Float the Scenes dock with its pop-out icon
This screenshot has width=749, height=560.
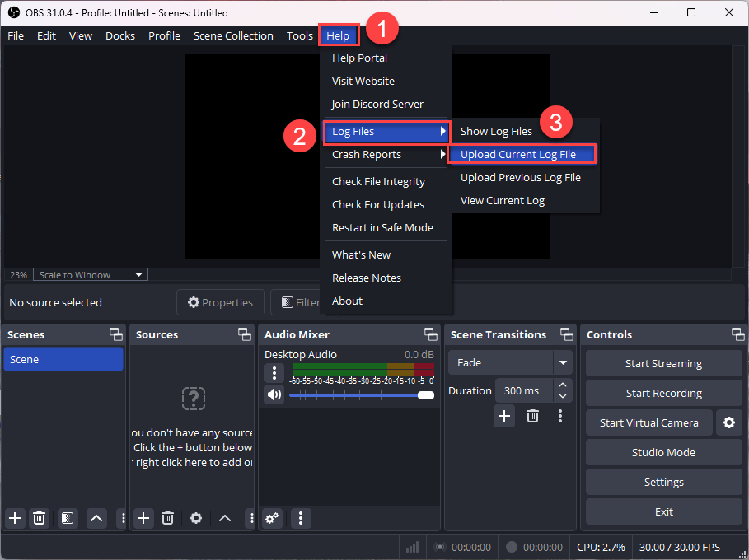point(116,334)
